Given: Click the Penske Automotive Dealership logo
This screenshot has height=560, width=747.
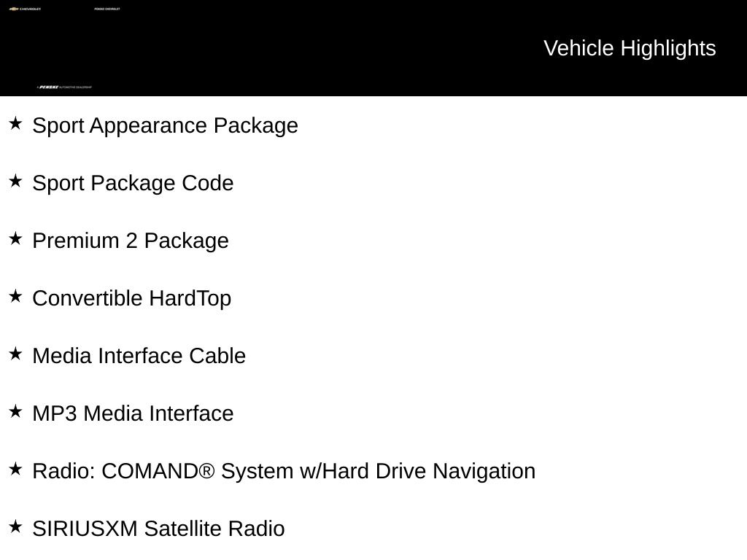Looking at the screenshot, I should (x=64, y=87).
